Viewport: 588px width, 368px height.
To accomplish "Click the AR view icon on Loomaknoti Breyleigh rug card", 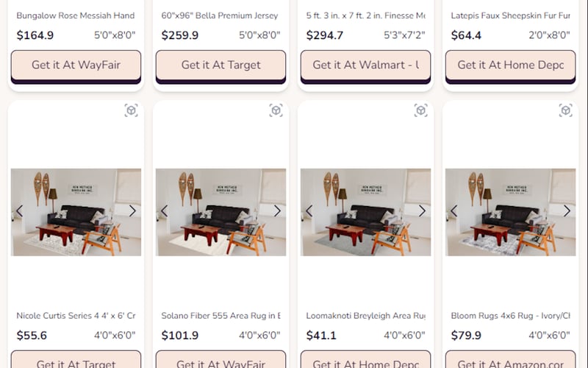I will tap(420, 110).
